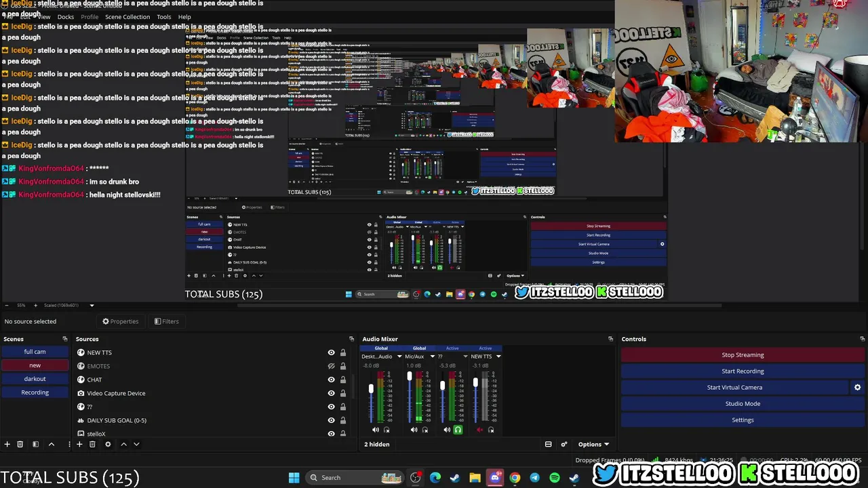Mute the Desktop Audio speaker icon
This screenshot has width=868, height=488.
376,430
